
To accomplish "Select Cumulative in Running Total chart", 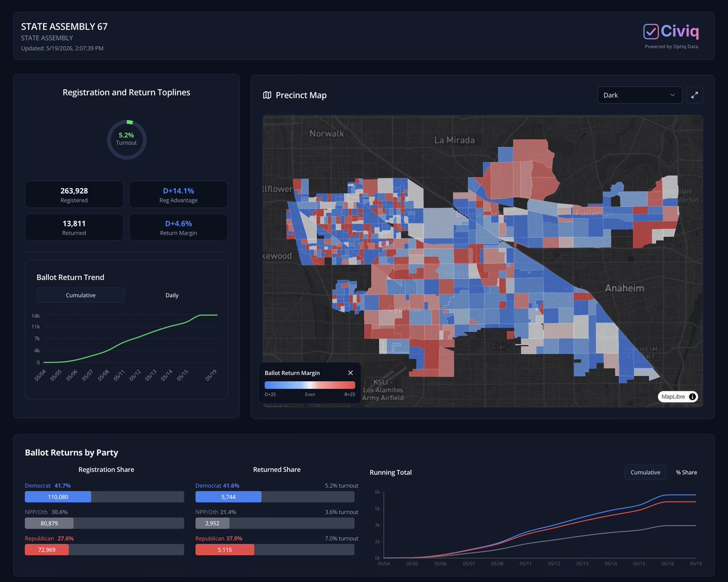I will tap(645, 472).
